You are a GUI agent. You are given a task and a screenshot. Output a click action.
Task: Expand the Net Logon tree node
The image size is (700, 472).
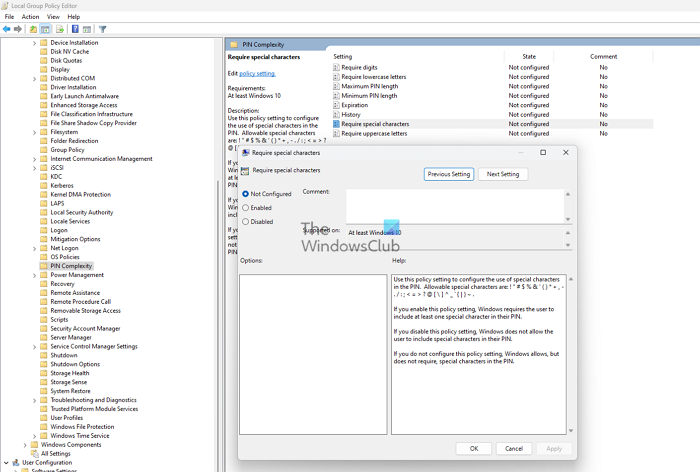34,248
